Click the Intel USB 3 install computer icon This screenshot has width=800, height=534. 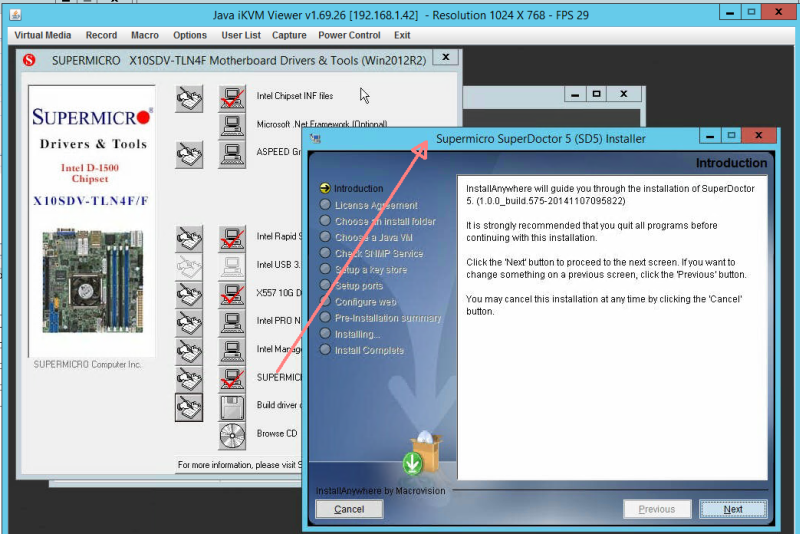(x=232, y=267)
